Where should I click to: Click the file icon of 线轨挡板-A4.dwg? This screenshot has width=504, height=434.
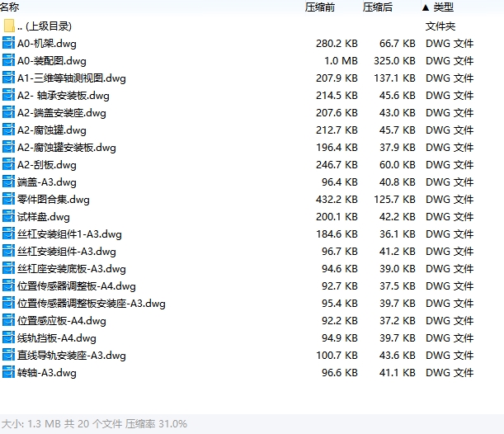(x=8, y=338)
